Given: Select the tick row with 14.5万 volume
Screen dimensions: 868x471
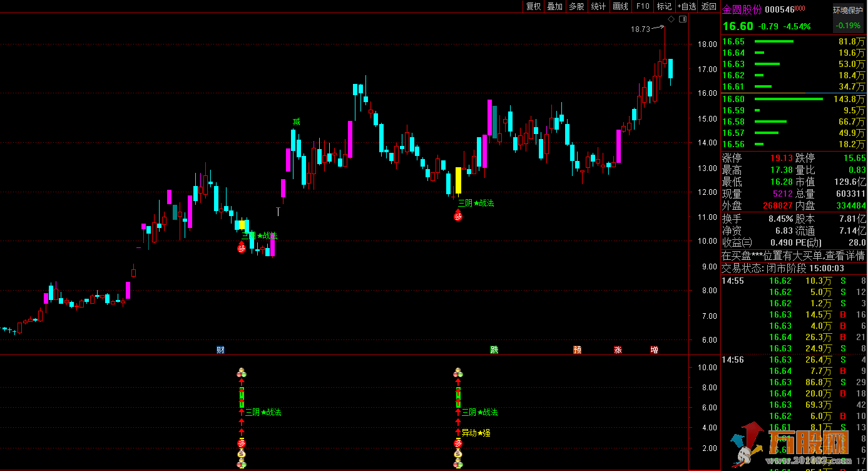Looking at the screenshot, I should [794, 314].
